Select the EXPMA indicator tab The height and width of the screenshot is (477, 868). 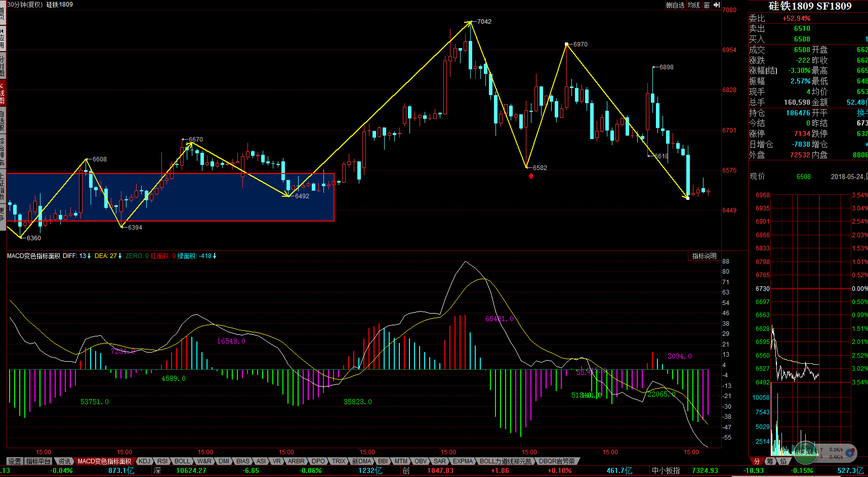tap(463, 461)
